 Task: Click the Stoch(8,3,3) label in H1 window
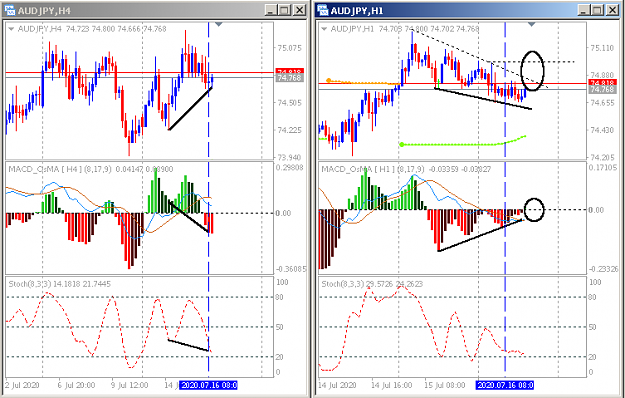(x=372, y=284)
